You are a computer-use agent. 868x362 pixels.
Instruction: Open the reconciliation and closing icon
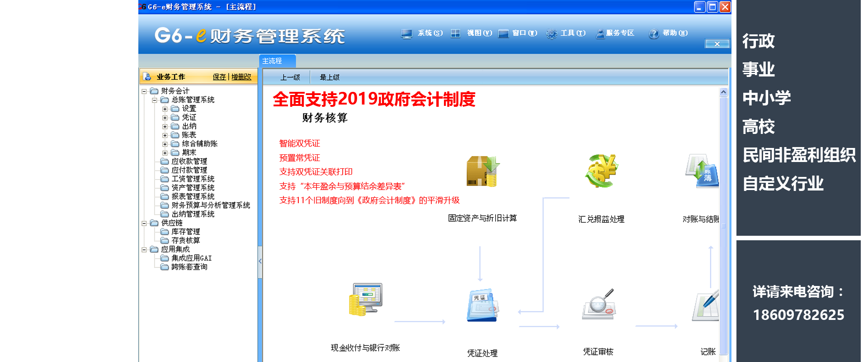click(702, 171)
